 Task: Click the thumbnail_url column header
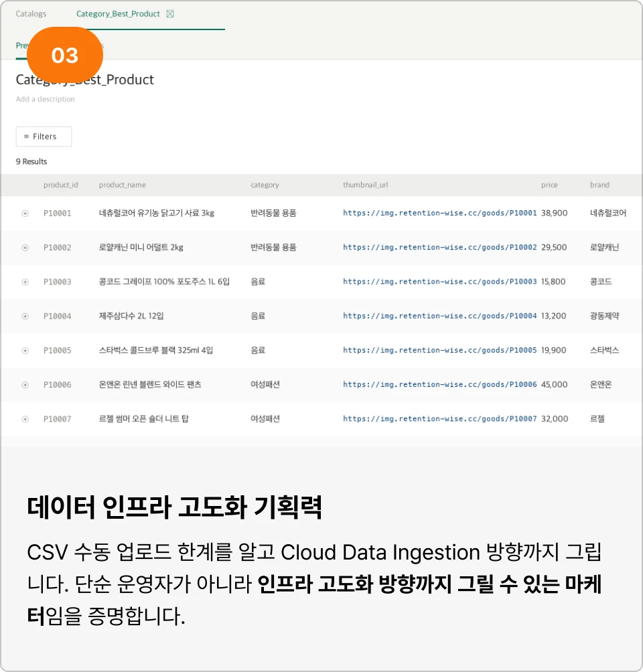coord(366,185)
